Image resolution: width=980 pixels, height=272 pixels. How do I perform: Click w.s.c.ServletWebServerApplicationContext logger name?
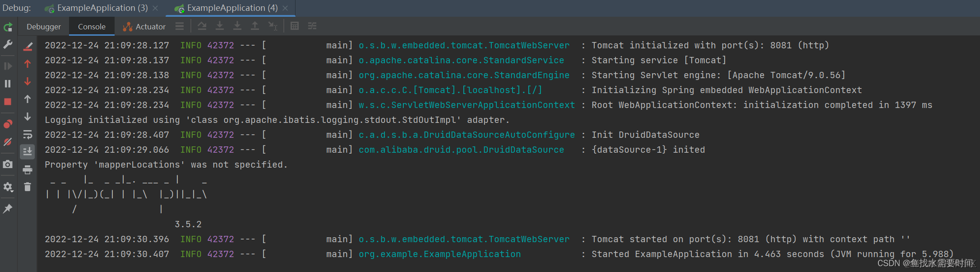(x=467, y=105)
